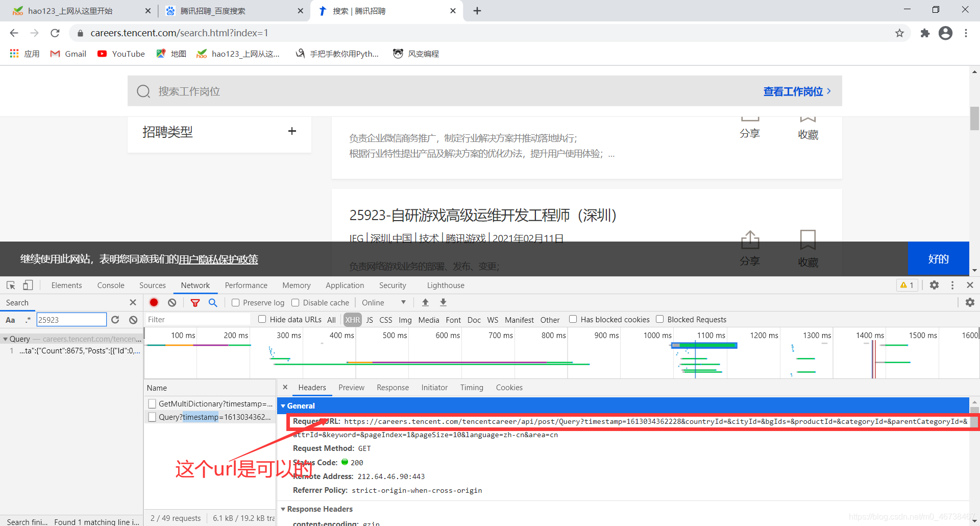Click the 查看工作岗位 link
Image resolution: width=980 pixels, height=526 pixels.
797,91
